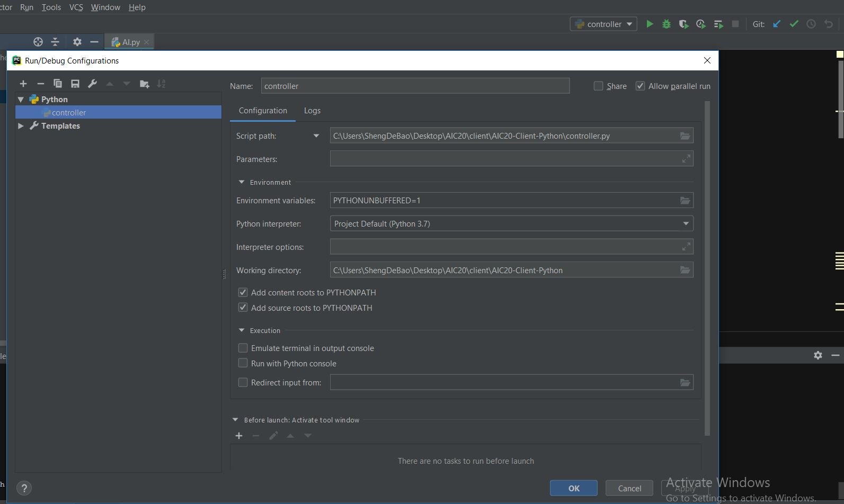Click the Cancel button
The height and width of the screenshot is (504, 844).
pyautogui.click(x=629, y=488)
